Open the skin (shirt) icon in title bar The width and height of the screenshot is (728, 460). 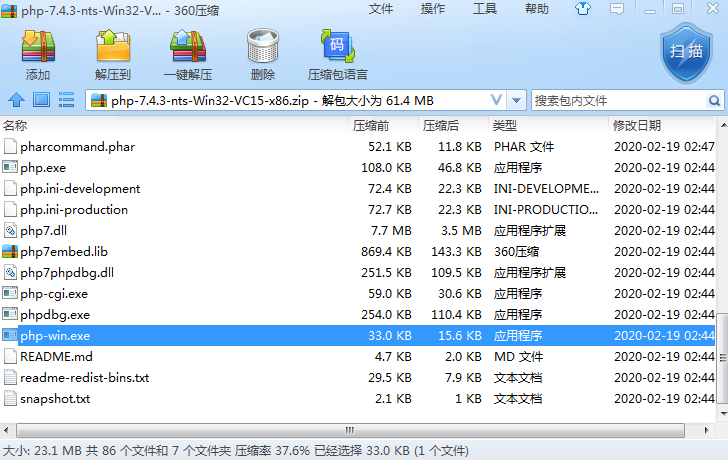point(583,9)
